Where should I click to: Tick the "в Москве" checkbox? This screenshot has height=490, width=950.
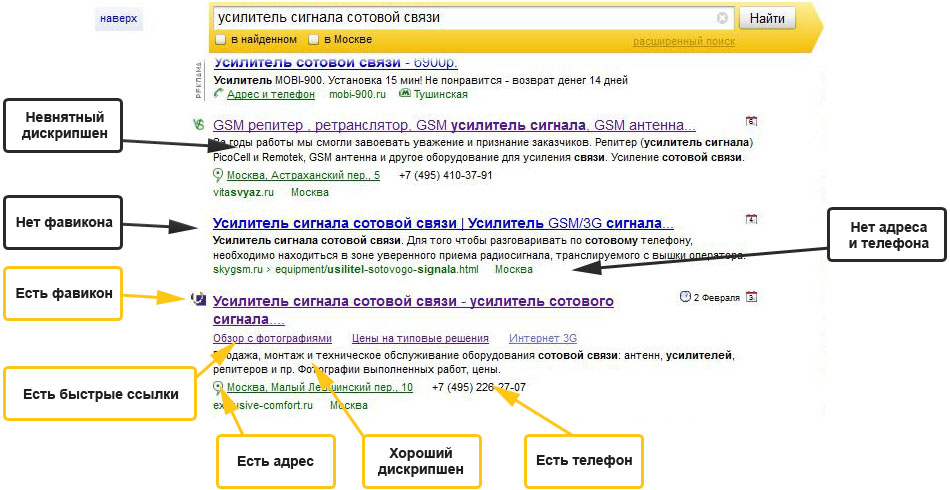tap(313, 40)
